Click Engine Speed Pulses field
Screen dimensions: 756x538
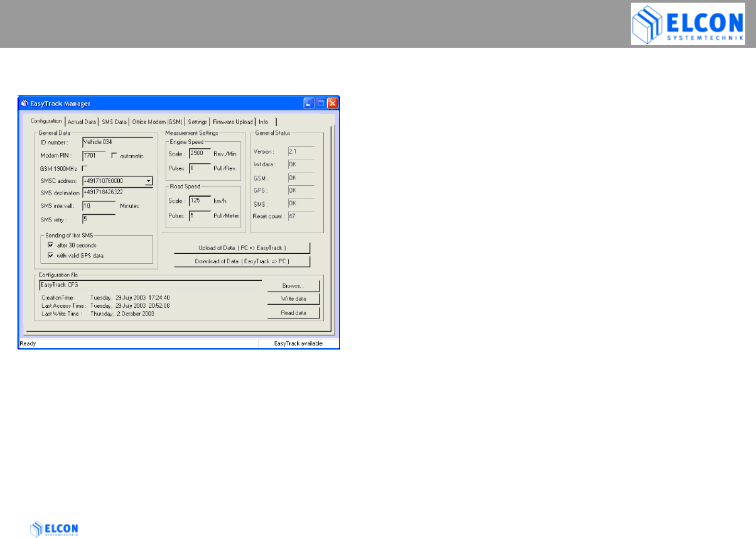[200, 168]
